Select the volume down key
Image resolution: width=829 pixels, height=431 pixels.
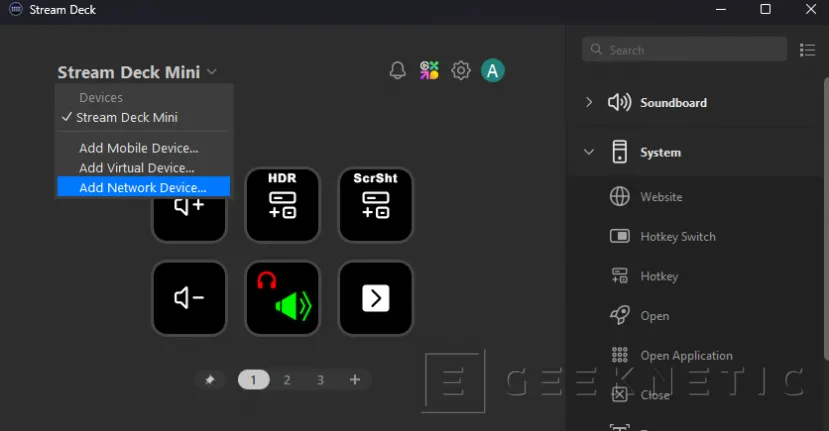click(189, 298)
